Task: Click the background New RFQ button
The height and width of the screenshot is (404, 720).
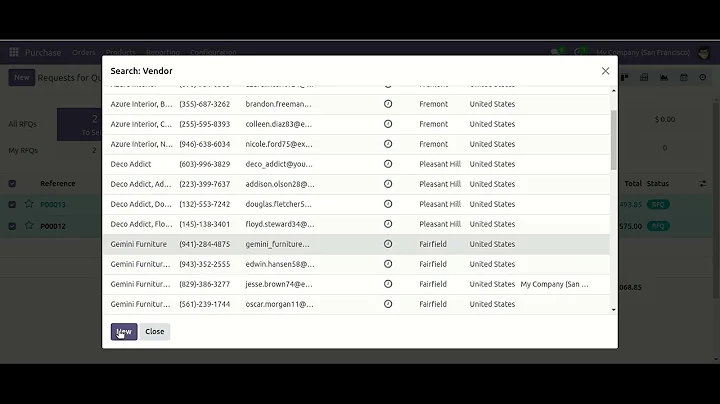Action: 22,78
